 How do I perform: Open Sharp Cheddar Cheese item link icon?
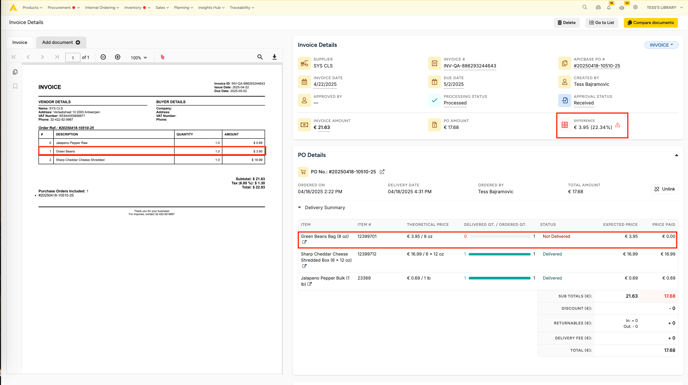click(x=304, y=266)
